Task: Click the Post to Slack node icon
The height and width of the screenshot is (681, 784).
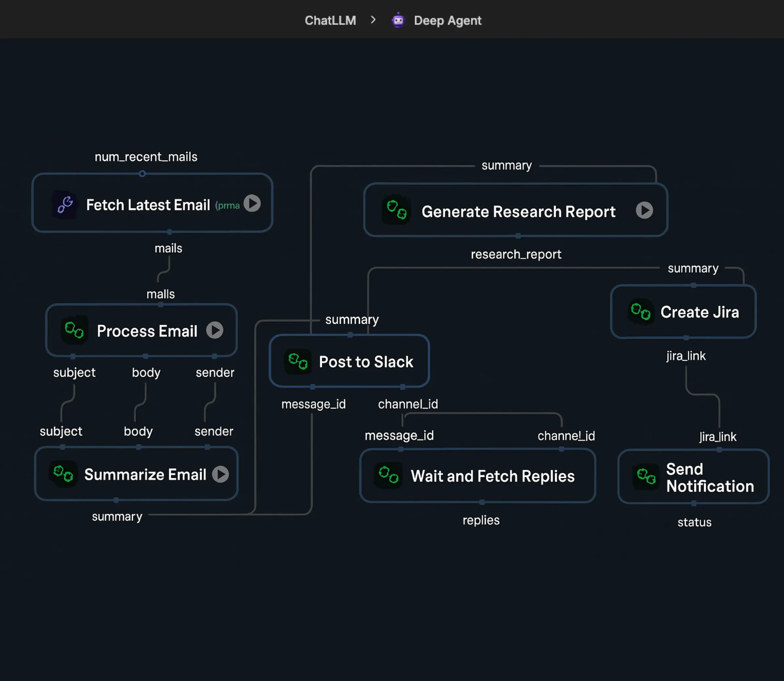Action: point(298,361)
